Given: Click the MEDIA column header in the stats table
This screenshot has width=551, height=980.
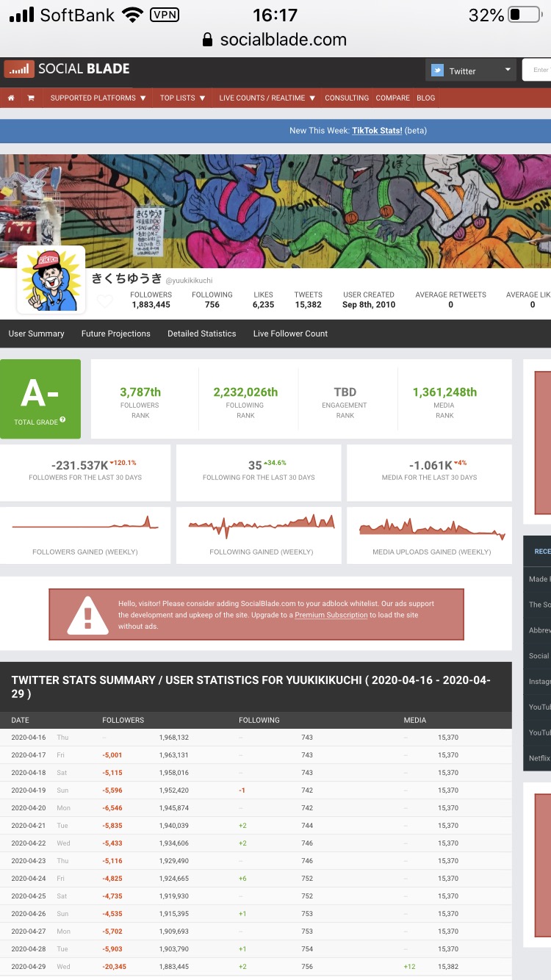Looking at the screenshot, I should [414, 720].
